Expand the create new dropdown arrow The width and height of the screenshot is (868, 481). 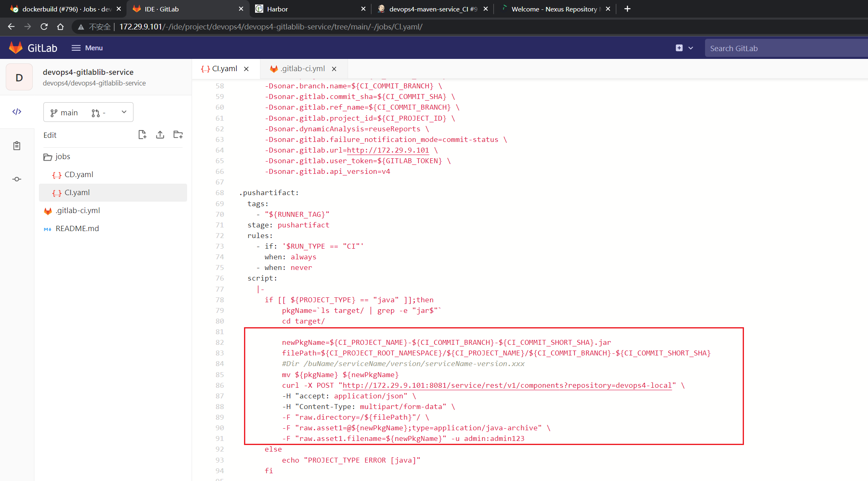[691, 48]
